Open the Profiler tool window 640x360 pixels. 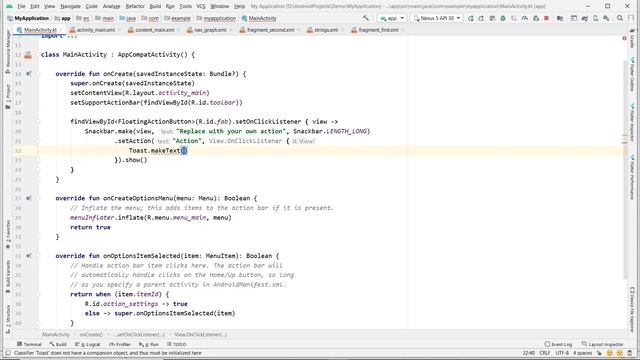pyautogui.click(x=120, y=344)
